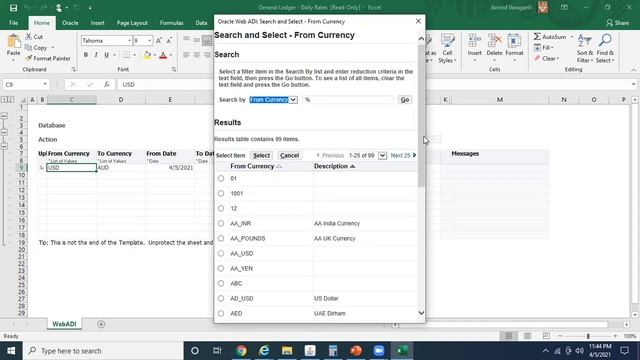Switch to Page Layout view in the status bar
The width and height of the screenshot is (640, 360).
(x=527, y=336)
